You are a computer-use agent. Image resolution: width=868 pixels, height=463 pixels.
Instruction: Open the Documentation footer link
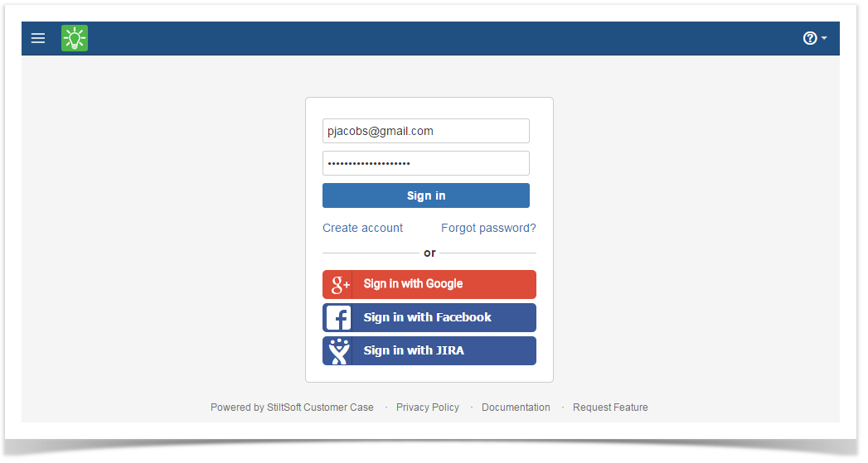point(516,408)
